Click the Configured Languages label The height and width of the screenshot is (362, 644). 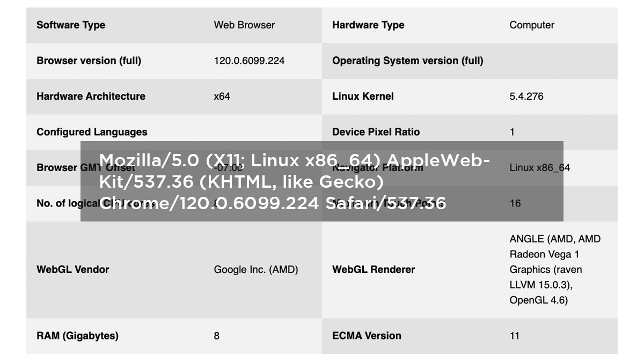[92, 132]
